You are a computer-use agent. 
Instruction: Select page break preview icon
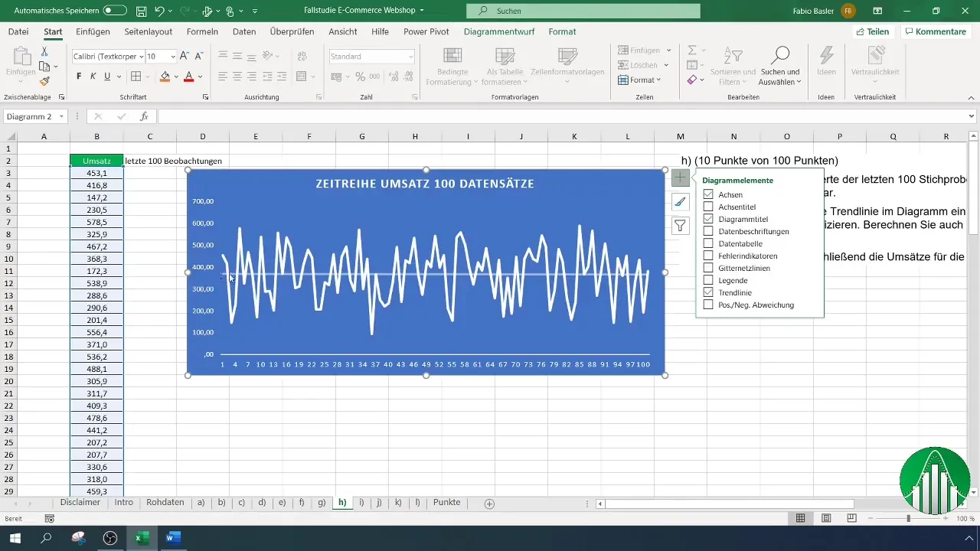pos(851,518)
